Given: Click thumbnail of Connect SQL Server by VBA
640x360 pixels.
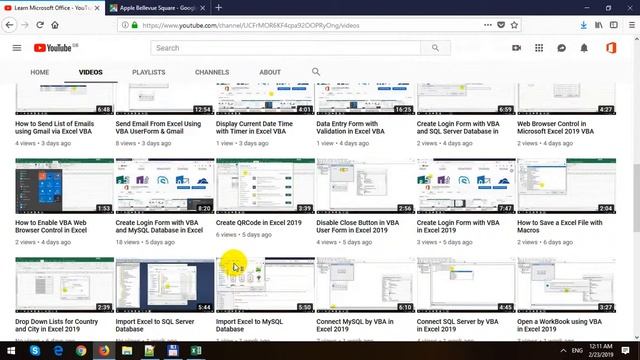Looking at the screenshot, I should [466, 285].
